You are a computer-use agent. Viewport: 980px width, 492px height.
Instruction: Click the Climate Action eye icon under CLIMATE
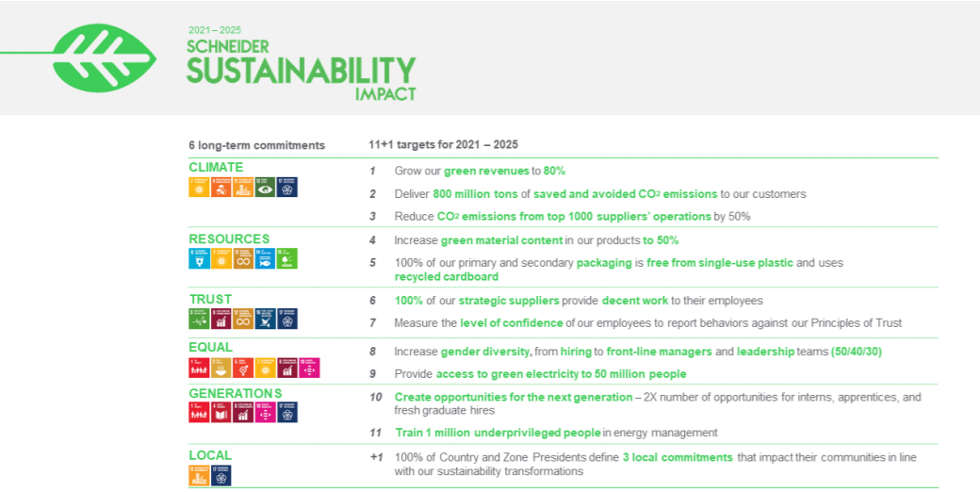click(266, 187)
